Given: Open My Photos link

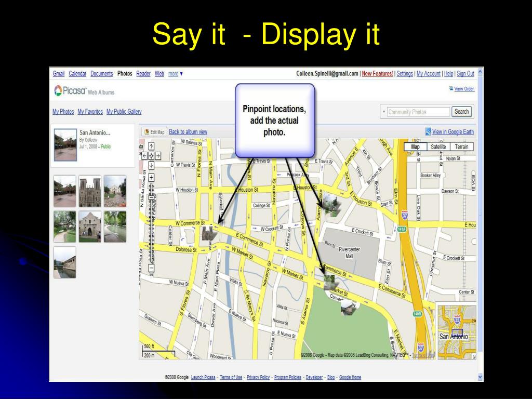Looking at the screenshot, I should pyautogui.click(x=63, y=112).
